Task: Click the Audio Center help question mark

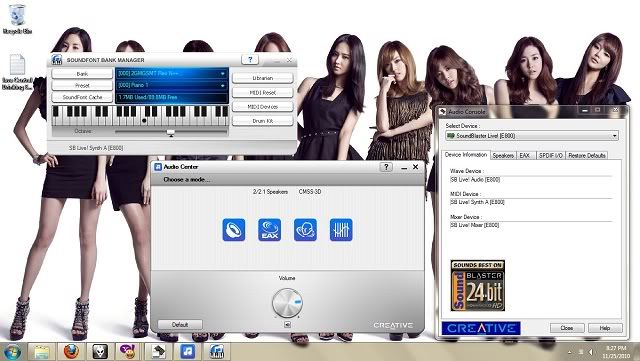Action: [x=386, y=167]
